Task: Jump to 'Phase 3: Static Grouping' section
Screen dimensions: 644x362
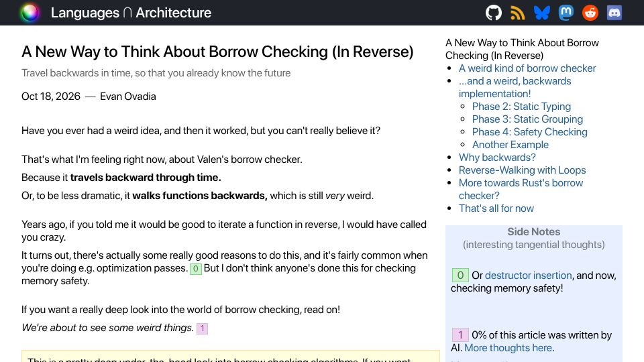Action: pos(527,119)
